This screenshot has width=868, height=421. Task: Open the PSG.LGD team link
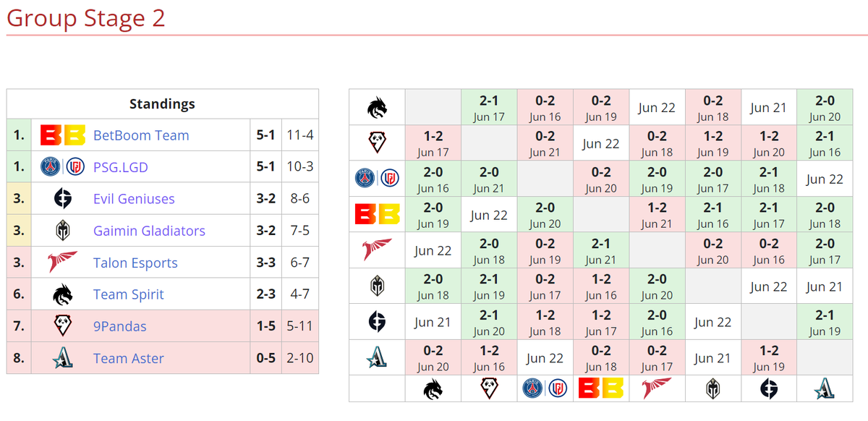pos(121,167)
